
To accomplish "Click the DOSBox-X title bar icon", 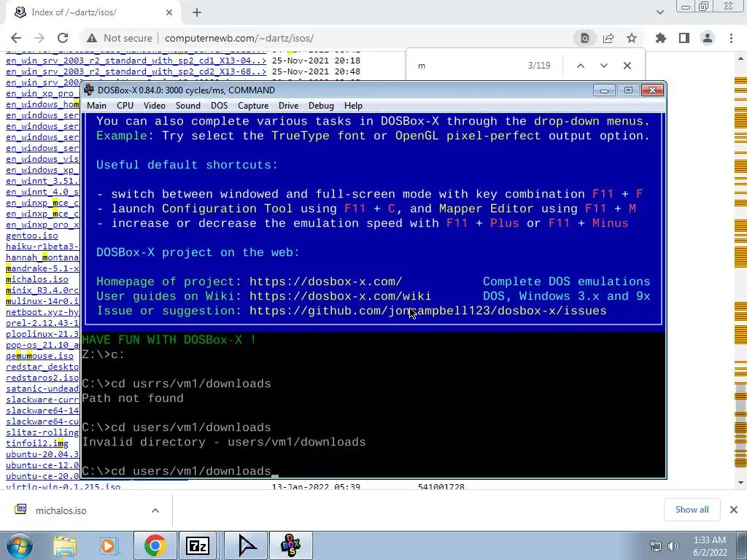I will tap(89, 90).
